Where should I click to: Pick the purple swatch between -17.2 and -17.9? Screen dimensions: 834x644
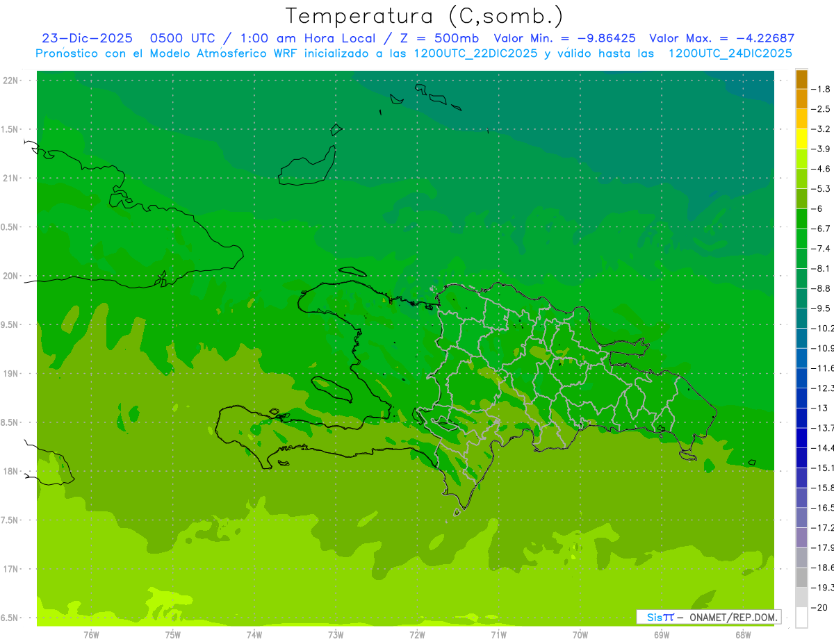[801, 538]
